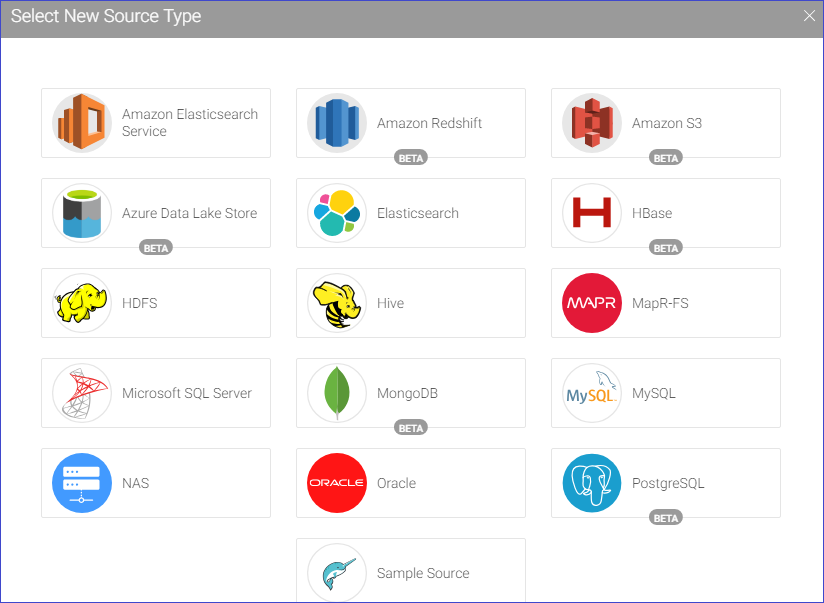Pick the Hive bee-elephant icon
Image resolution: width=824 pixels, height=603 pixels.
[337, 303]
